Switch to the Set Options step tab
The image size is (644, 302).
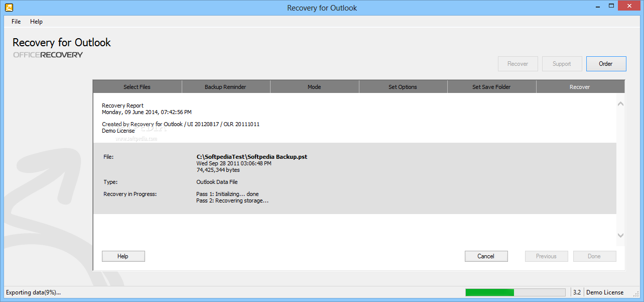pos(403,87)
